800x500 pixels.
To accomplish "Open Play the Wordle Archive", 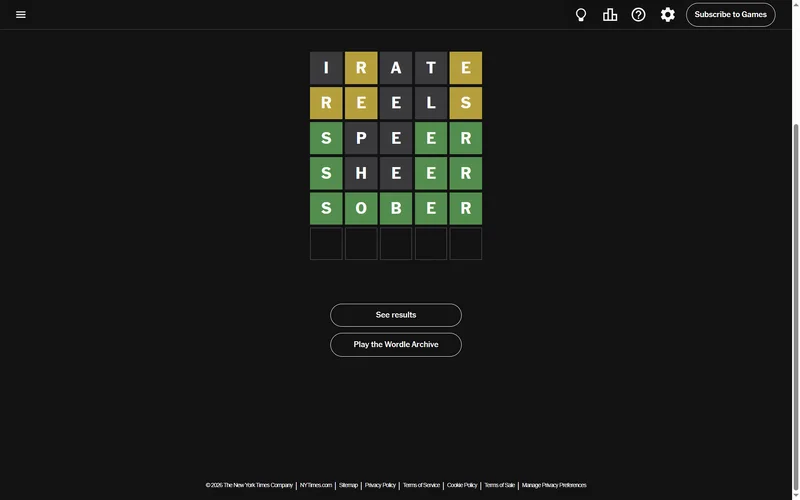I will pyautogui.click(x=396, y=345).
